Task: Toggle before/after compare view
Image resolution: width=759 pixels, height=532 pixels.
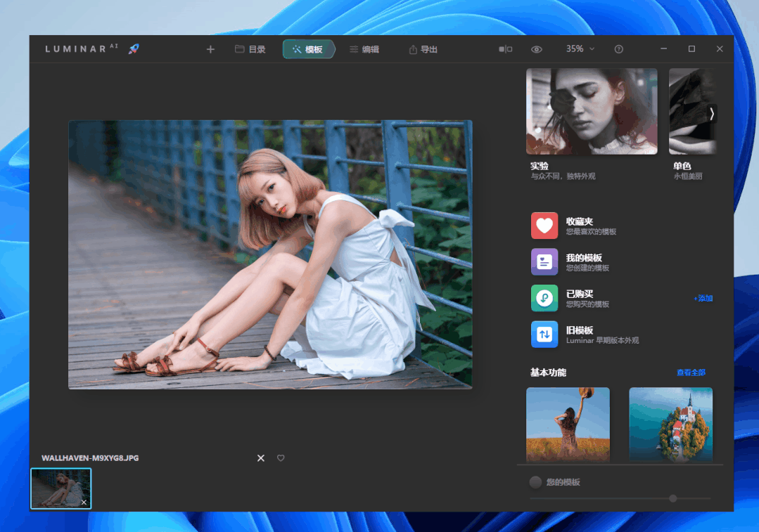Action: [x=505, y=49]
